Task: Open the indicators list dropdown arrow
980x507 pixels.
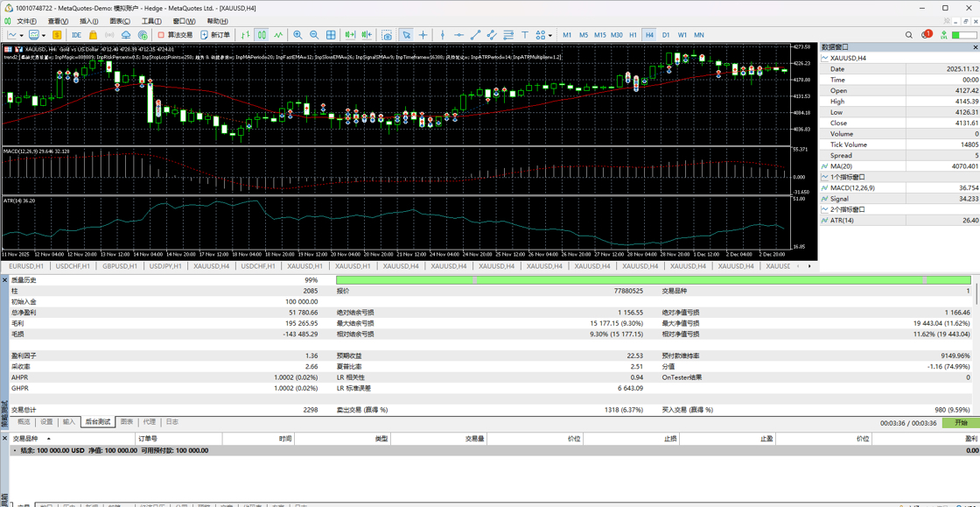Action: click(44, 35)
